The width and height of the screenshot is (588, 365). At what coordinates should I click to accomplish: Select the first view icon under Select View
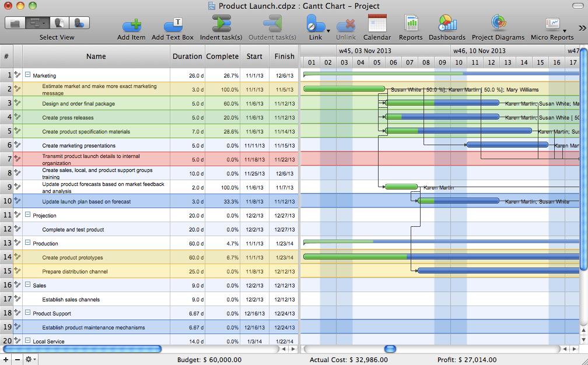pos(16,23)
